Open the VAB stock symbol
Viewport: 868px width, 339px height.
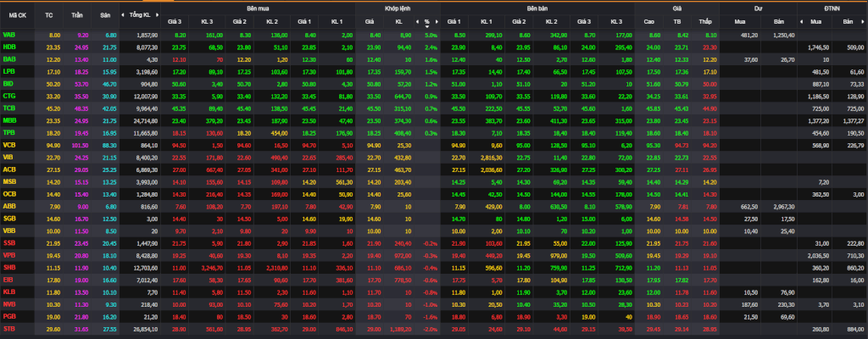click(8, 35)
